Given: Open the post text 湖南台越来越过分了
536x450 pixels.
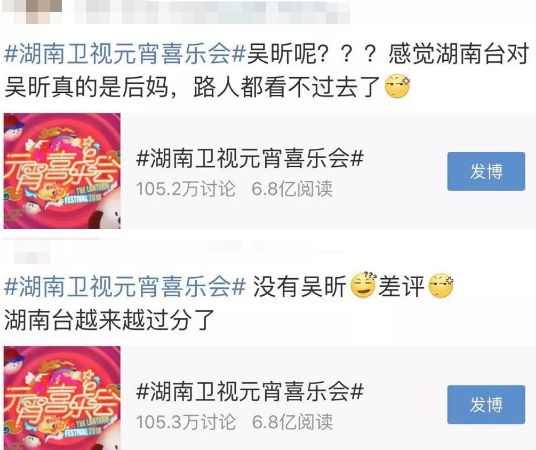Looking at the screenshot, I should [109, 320].
